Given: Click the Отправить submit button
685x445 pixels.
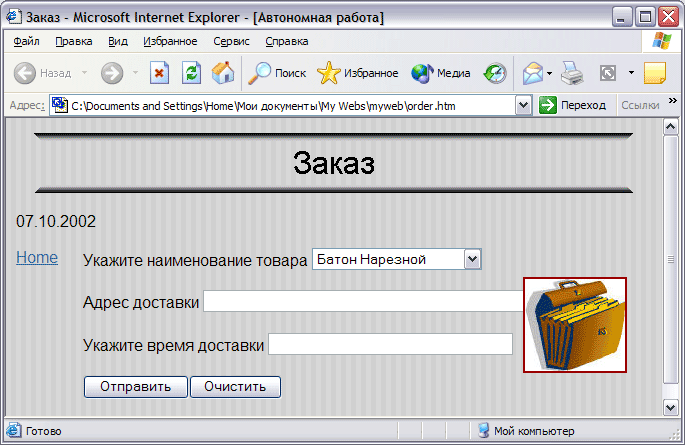Looking at the screenshot, I should pos(135,387).
